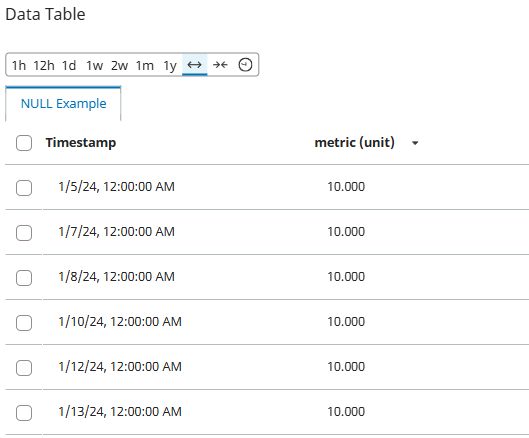Open the custom time clock icon
This screenshot has height=438, width=529.
tap(245, 64)
